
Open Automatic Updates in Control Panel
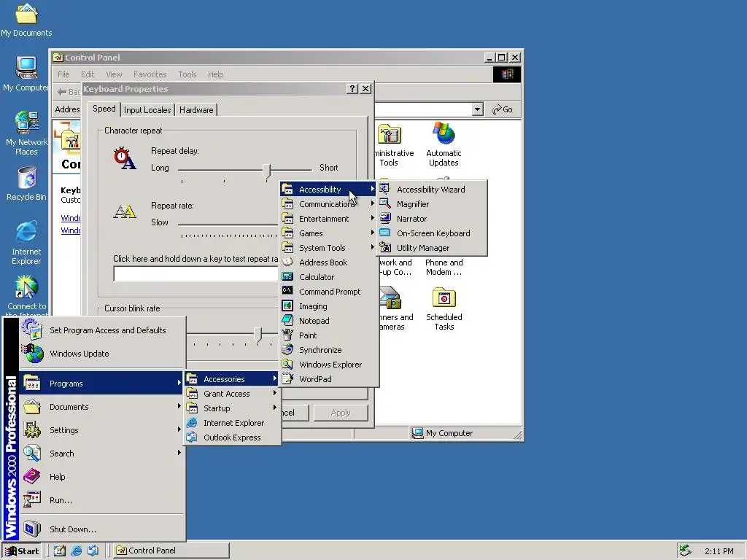pyautogui.click(x=444, y=145)
